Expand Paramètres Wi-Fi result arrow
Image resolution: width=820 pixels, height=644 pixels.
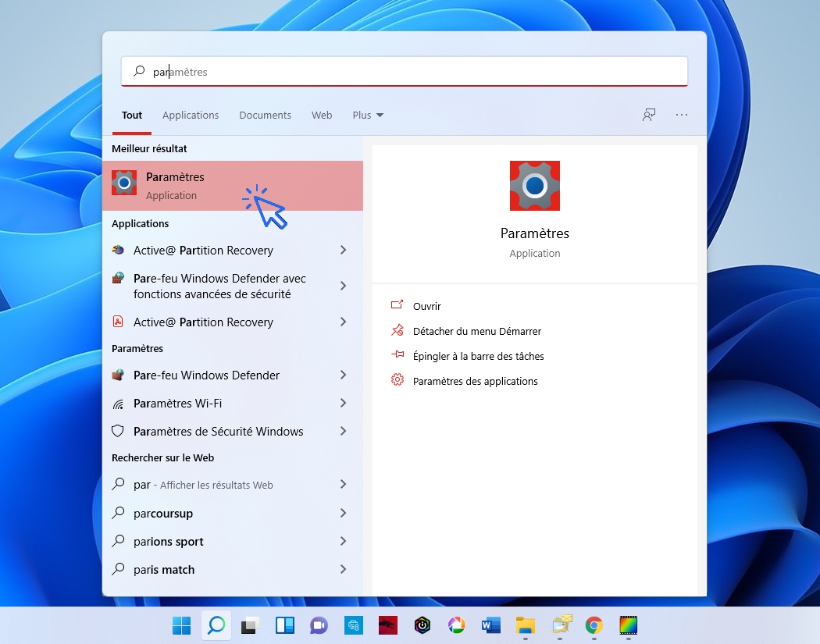click(343, 404)
